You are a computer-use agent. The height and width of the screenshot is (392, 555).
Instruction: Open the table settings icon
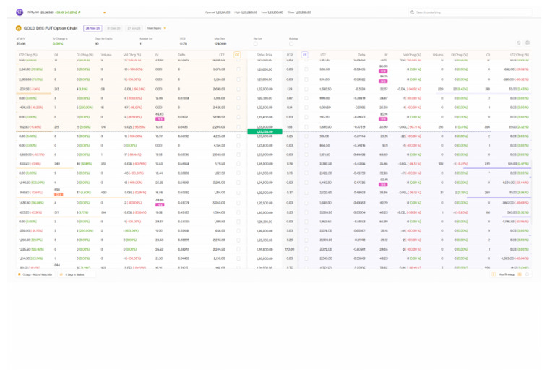coord(528,43)
